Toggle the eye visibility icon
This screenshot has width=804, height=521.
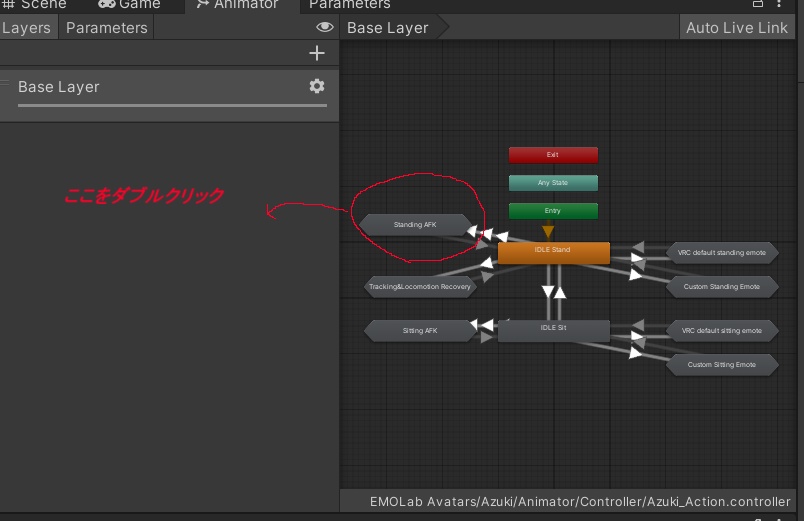pos(325,27)
